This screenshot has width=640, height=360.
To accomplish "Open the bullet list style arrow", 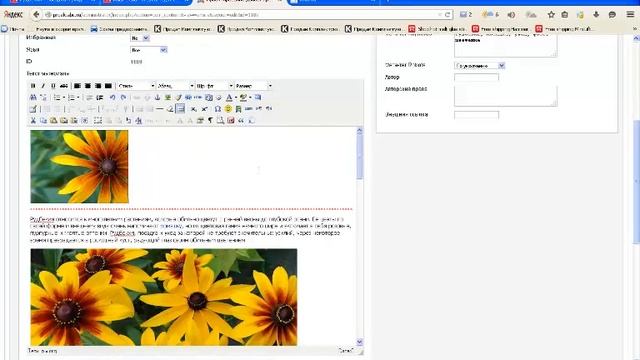I will coord(64,97).
